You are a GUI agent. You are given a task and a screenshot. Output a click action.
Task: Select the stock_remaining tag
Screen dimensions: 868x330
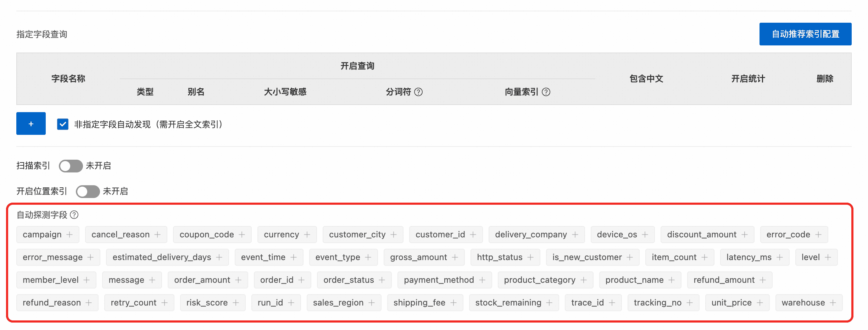coord(514,303)
